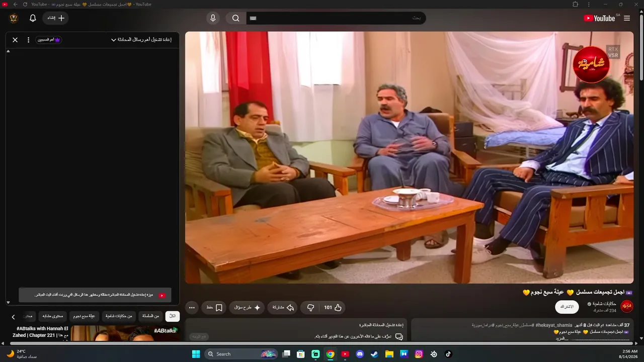Open chat panel three-dot options
Screen dimensions: 644x362
tap(28, 40)
